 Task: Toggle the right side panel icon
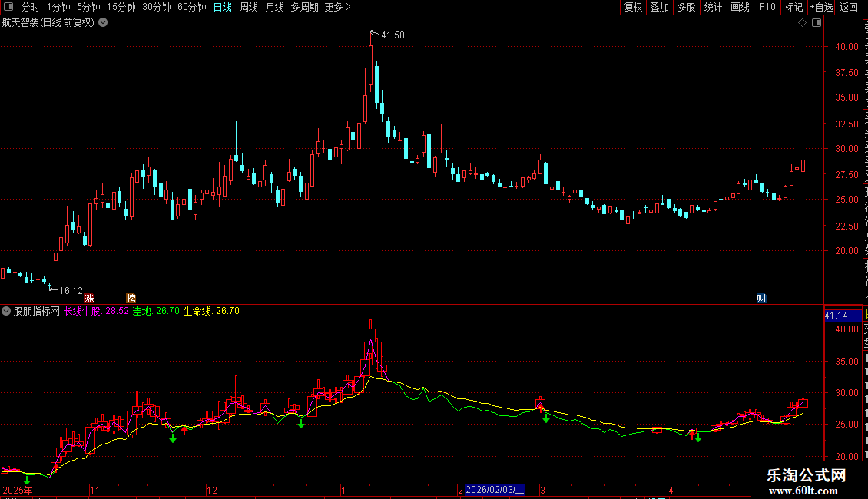[x=817, y=23]
